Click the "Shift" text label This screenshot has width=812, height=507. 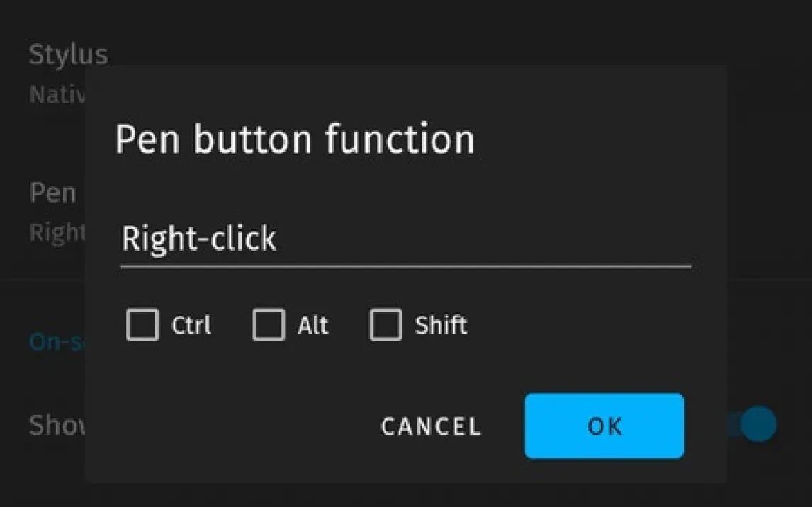point(441,326)
